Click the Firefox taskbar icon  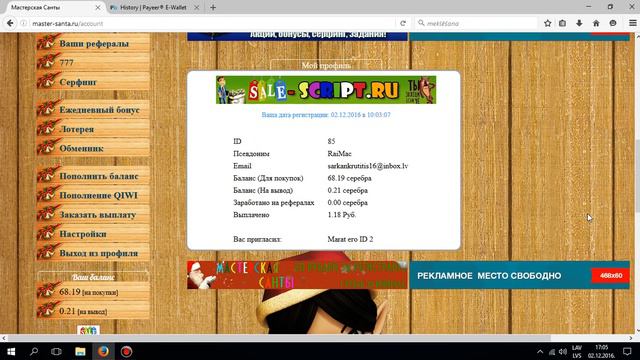pyautogui.click(x=103, y=351)
